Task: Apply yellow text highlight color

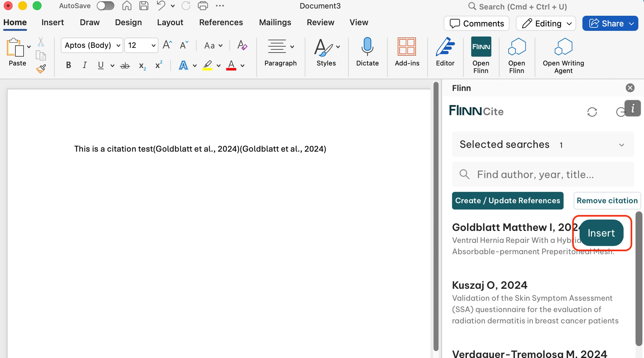Action: (x=207, y=65)
